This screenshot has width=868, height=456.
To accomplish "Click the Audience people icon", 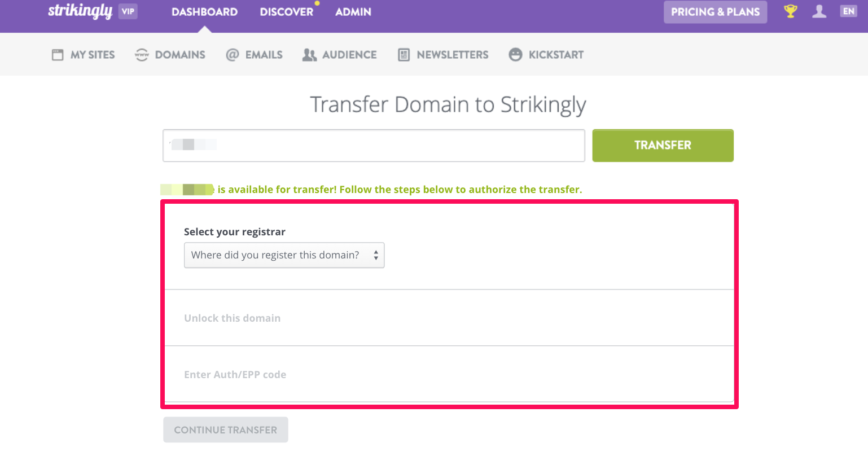I will point(309,55).
